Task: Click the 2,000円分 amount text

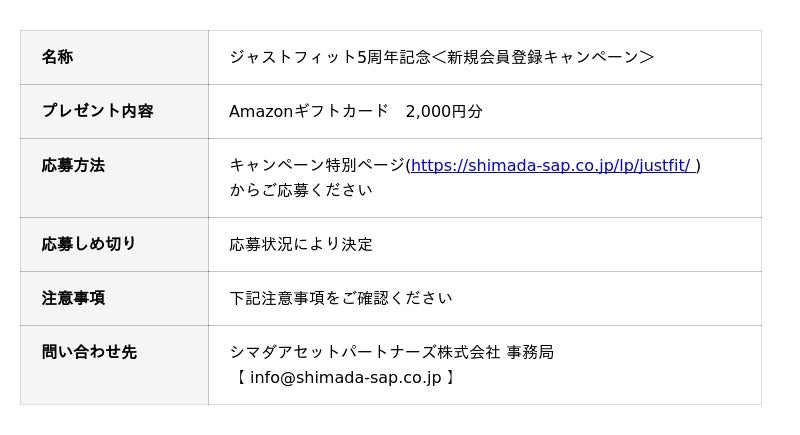Action: coord(444,111)
